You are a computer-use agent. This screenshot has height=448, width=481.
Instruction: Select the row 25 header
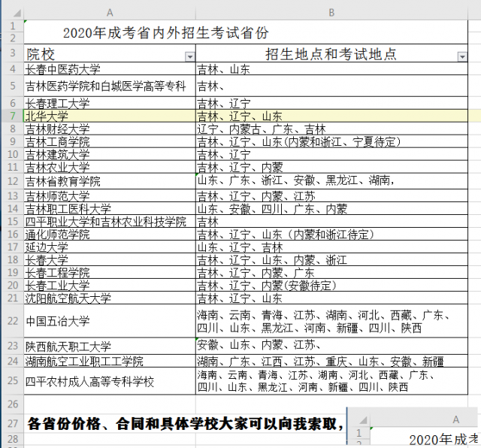coord(11,381)
